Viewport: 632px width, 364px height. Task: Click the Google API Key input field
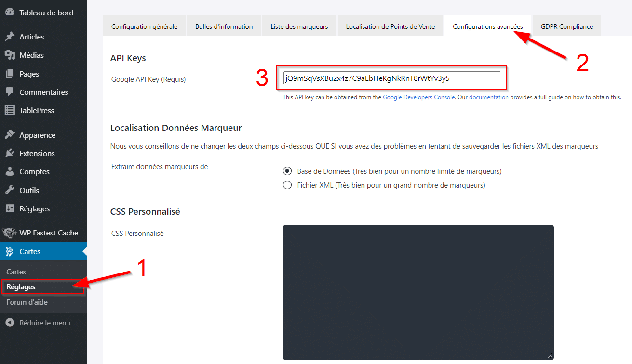(391, 78)
